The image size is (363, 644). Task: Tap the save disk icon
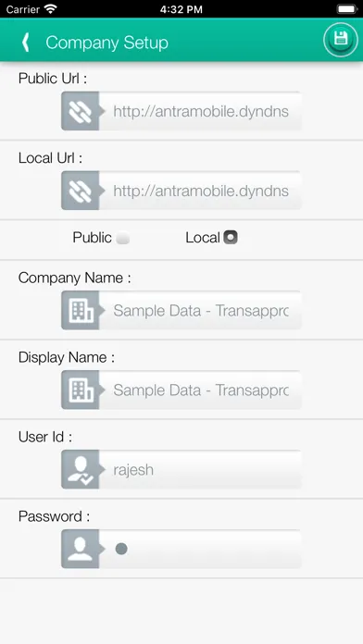pyautogui.click(x=341, y=40)
